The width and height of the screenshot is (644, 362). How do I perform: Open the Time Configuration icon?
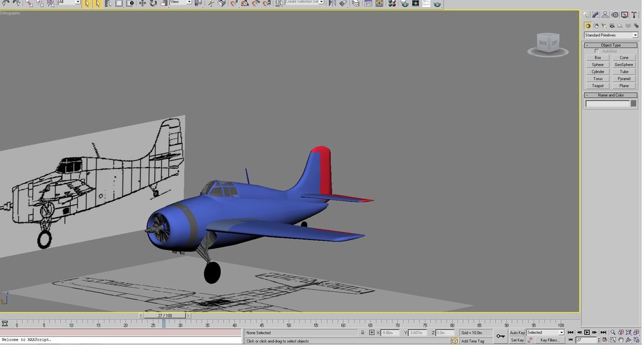click(x=605, y=340)
